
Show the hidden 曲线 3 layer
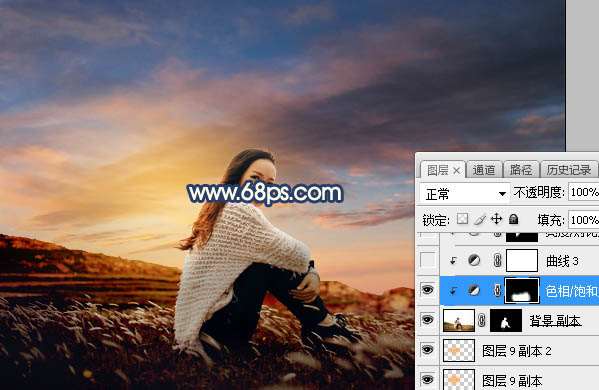427,260
